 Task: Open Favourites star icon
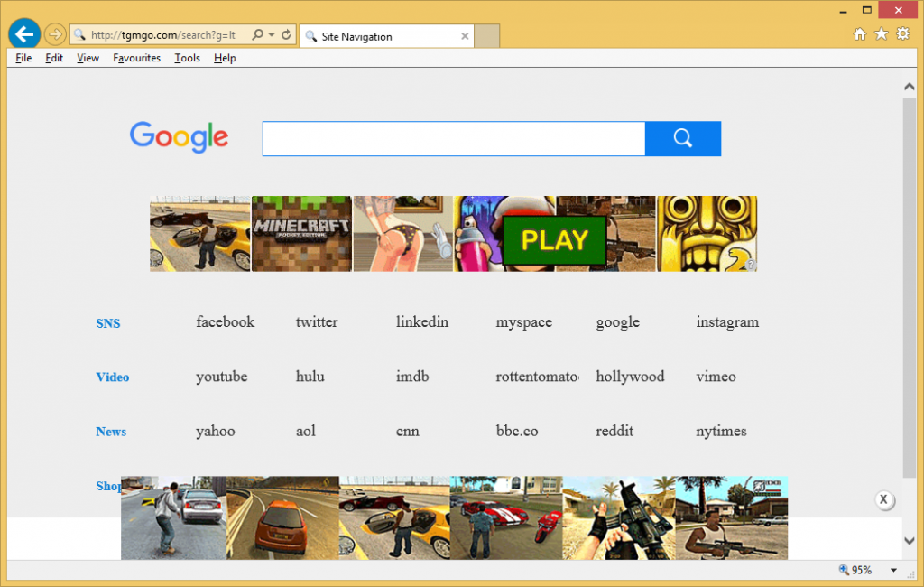tap(882, 34)
